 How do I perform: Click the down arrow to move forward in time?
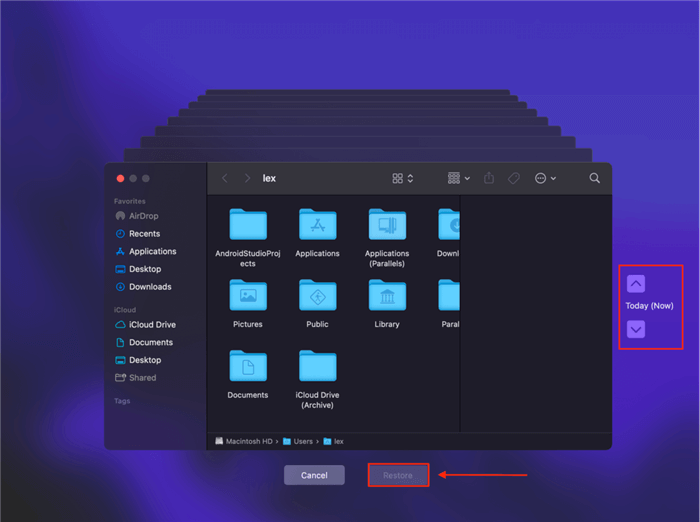pos(636,328)
